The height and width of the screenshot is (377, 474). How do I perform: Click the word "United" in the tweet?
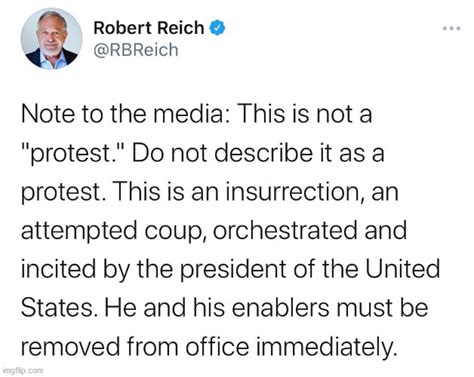[403, 269]
